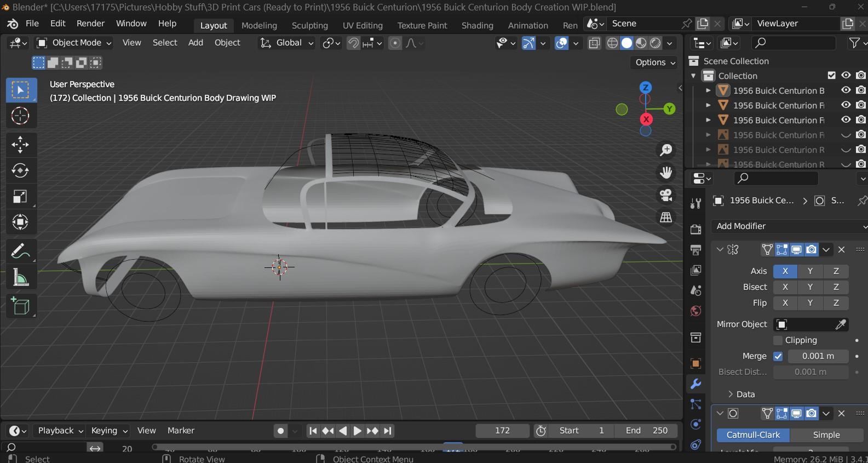Open the Render properties tab
Viewport: 868px width, 463px height.
click(696, 230)
